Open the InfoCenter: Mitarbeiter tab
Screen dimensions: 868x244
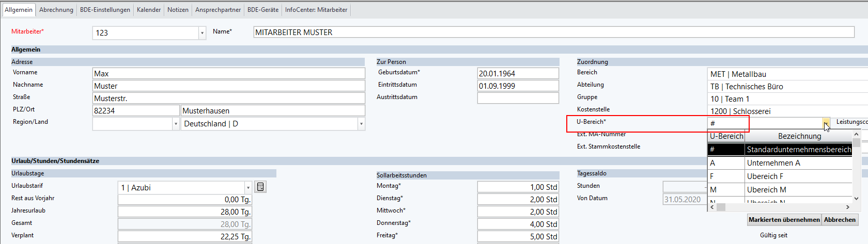[x=316, y=10]
